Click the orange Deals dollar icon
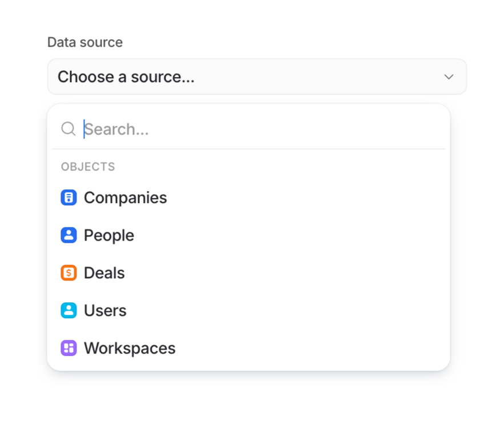 [68, 273]
